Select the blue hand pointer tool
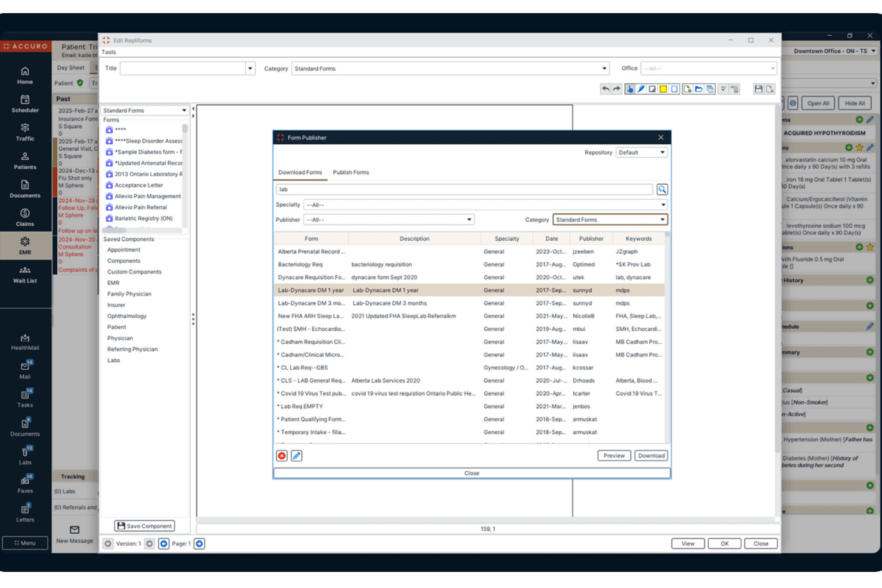Viewport: 882px width, 588px height. 630,89
